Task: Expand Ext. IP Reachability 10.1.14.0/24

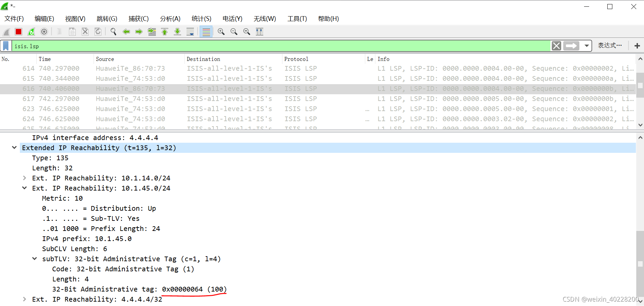Action: (x=24, y=178)
